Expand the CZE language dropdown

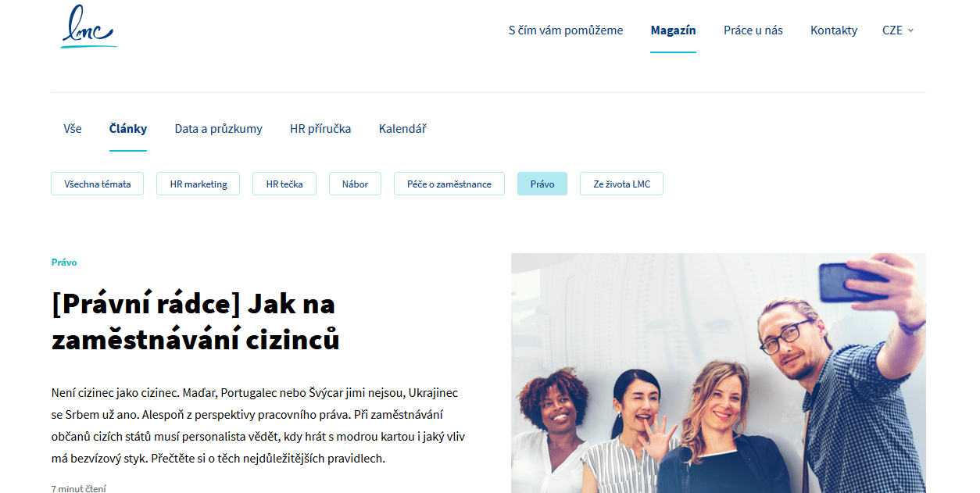(x=898, y=30)
